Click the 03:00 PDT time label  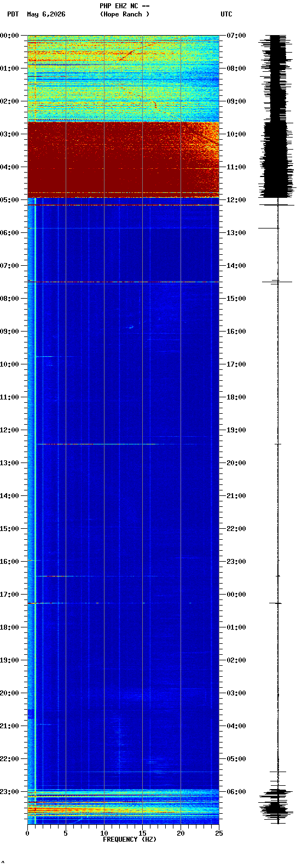9,134
